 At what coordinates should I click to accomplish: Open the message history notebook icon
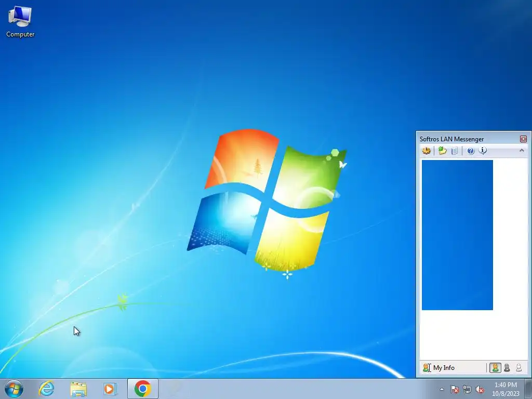click(454, 151)
